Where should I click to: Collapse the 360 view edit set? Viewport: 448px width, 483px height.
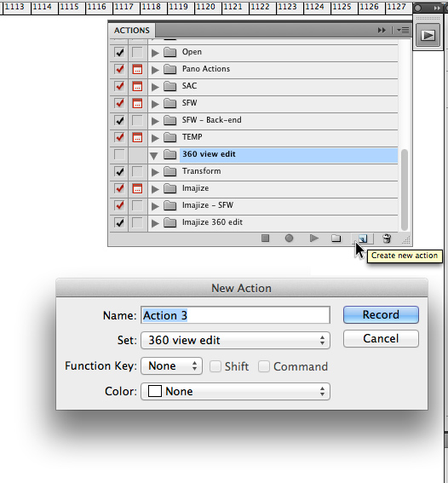coord(154,155)
